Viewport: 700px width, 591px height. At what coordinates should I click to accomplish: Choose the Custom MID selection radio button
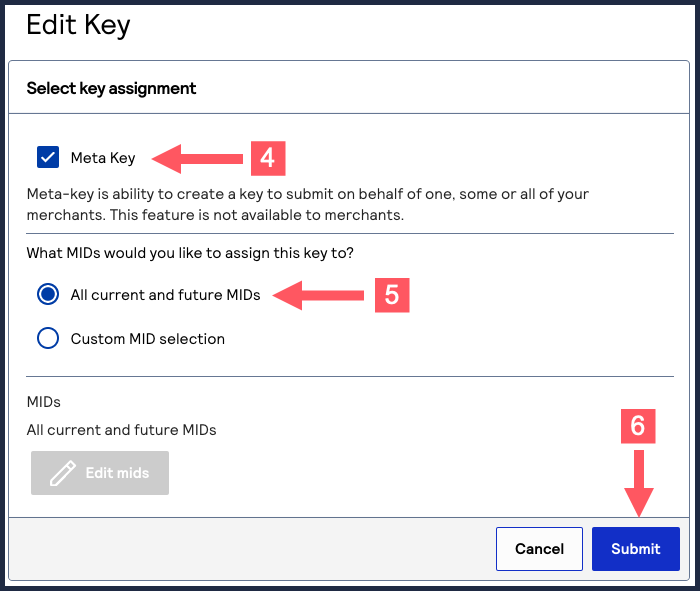(x=48, y=338)
